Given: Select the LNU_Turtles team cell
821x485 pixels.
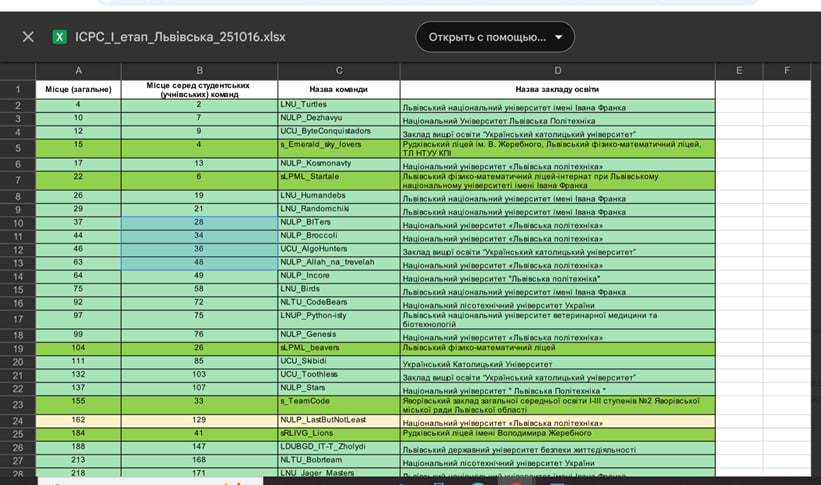Looking at the screenshot, I should 339,105.
